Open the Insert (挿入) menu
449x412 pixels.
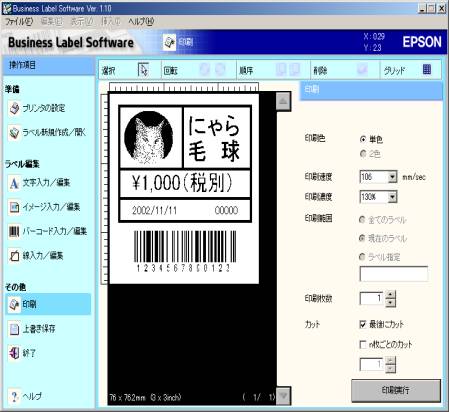point(111,22)
